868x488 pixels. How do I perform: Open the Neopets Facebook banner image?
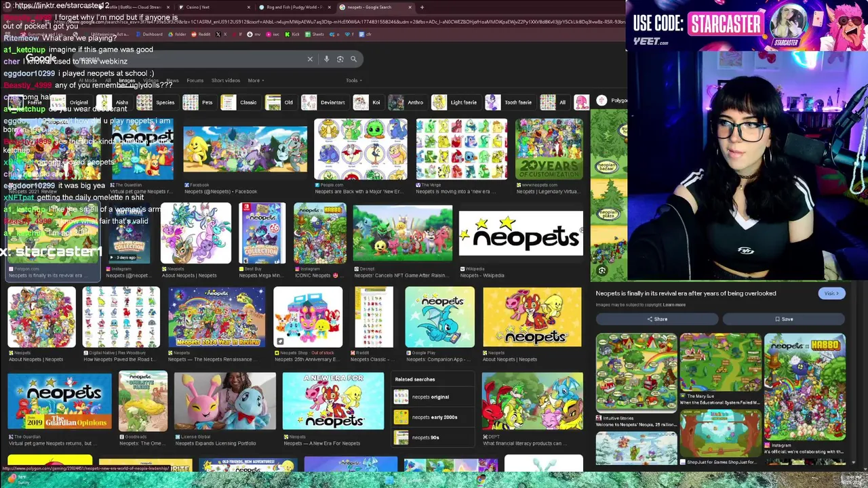coord(245,149)
